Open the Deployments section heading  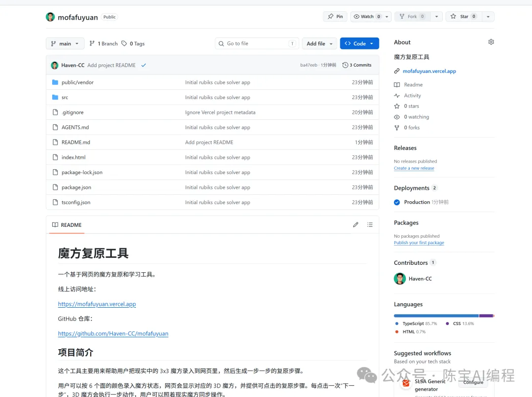tap(411, 188)
